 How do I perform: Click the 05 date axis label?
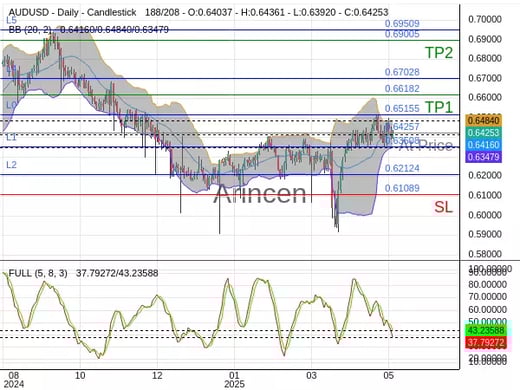click(388, 375)
